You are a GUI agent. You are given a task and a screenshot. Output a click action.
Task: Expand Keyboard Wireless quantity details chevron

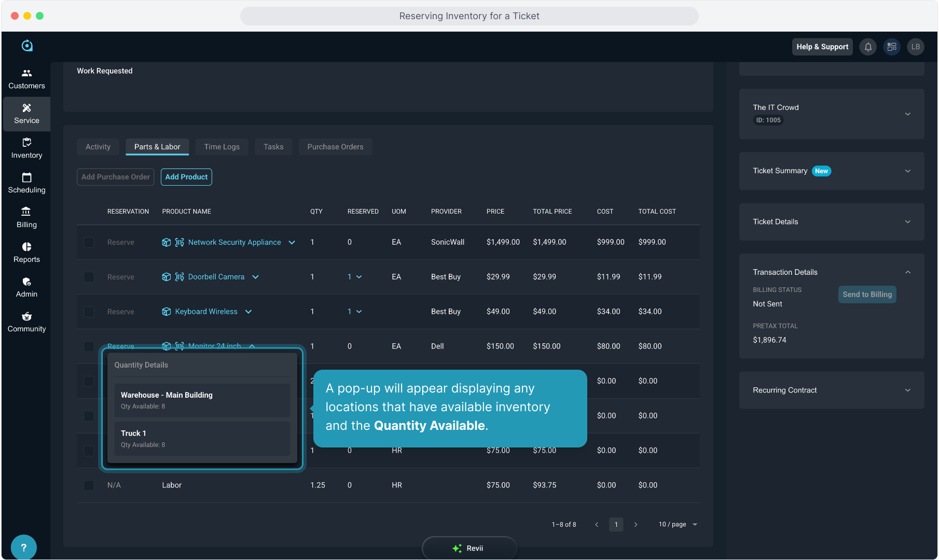[x=248, y=312]
